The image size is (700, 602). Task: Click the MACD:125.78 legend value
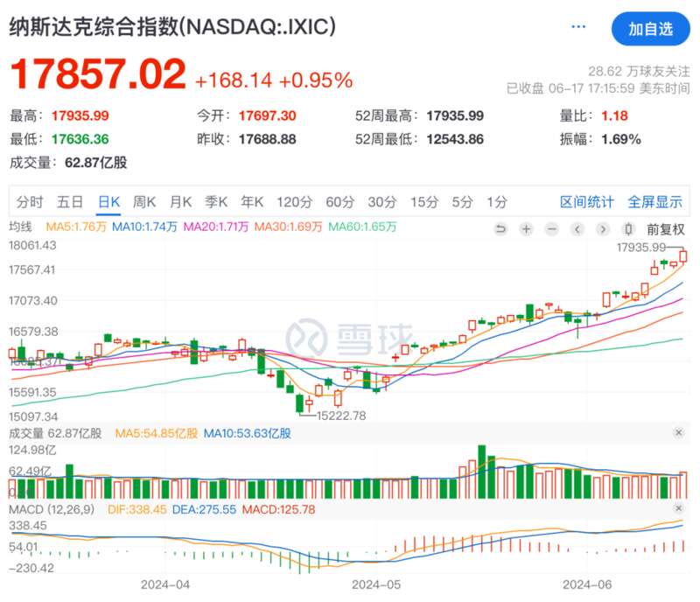pyautogui.click(x=278, y=509)
